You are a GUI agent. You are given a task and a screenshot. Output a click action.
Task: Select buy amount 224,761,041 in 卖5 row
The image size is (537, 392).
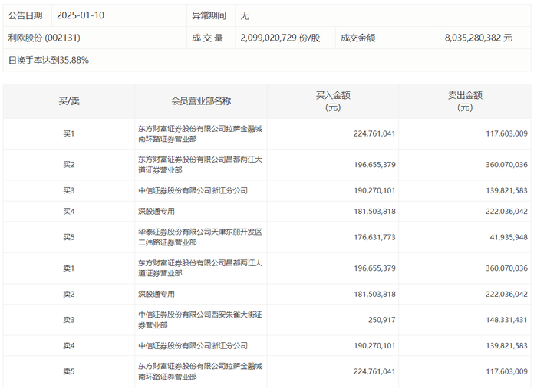pyautogui.click(x=374, y=371)
